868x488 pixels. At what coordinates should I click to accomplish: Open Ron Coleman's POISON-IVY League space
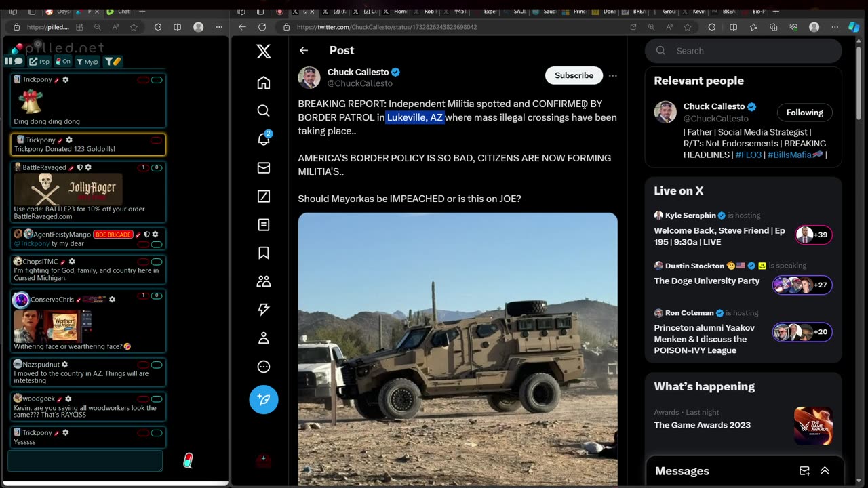[x=743, y=332]
